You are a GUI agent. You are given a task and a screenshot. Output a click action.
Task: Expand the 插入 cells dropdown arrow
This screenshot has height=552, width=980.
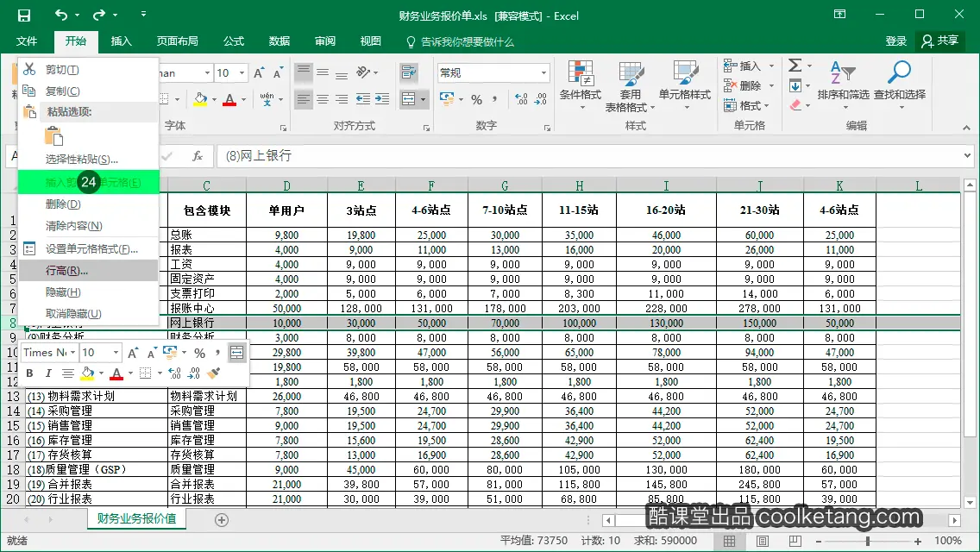(771, 66)
